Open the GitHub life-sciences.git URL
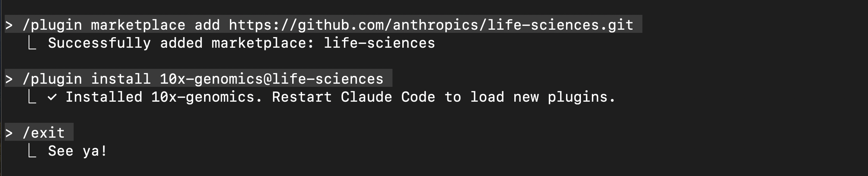Viewport: 868px width, 176px height. click(x=431, y=25)
